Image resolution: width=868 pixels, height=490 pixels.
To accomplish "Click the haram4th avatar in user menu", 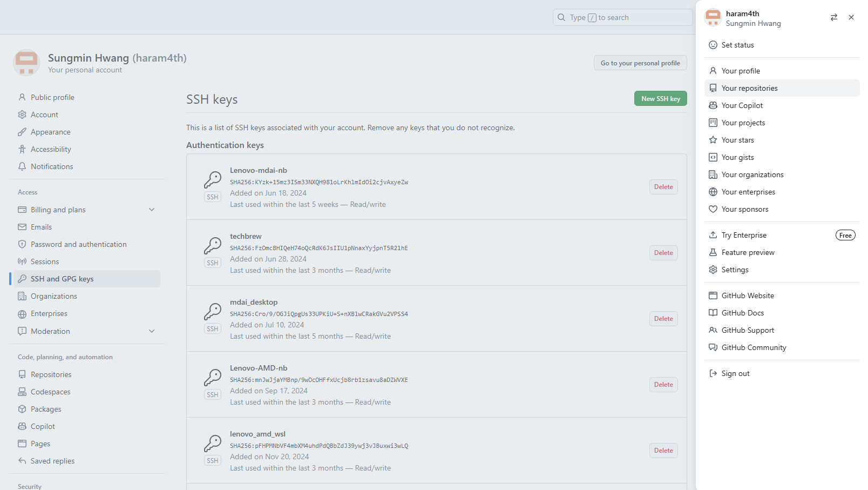I will click(x=713, y=17).
